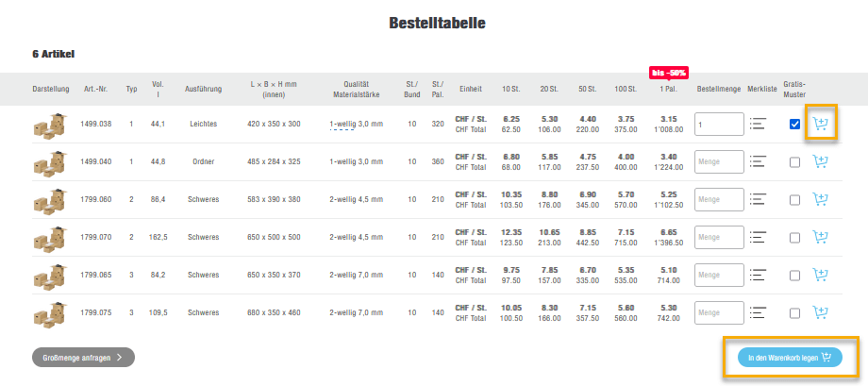Check Gratis-Muster box for article 1799.075
Image resolution: width=868 pixels, height=386 pixels.
794,313
